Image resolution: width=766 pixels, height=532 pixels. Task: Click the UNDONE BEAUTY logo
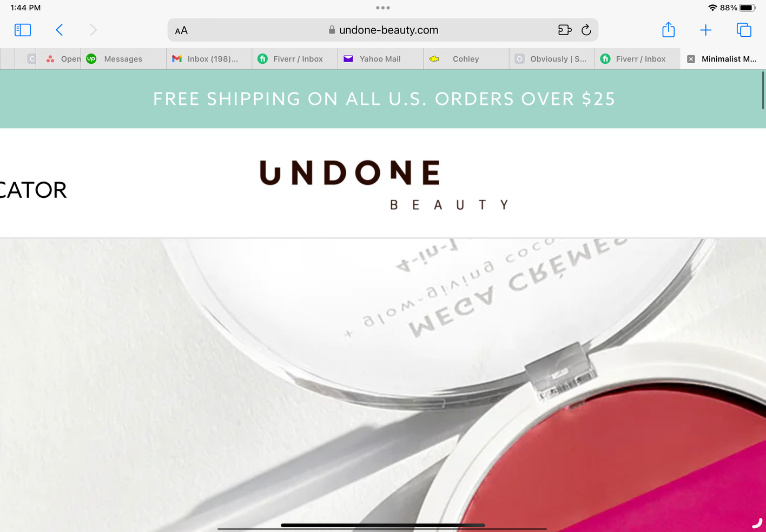[384, 185]
